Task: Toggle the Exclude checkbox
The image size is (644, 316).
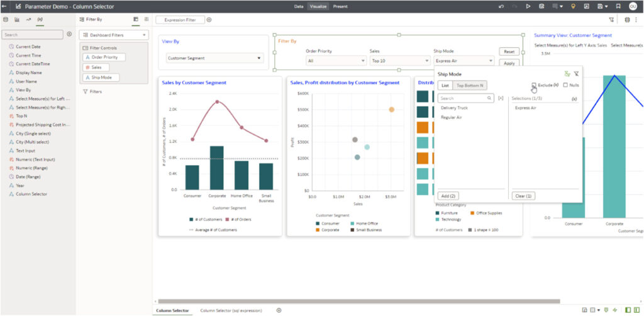Action: pos(534,85)
